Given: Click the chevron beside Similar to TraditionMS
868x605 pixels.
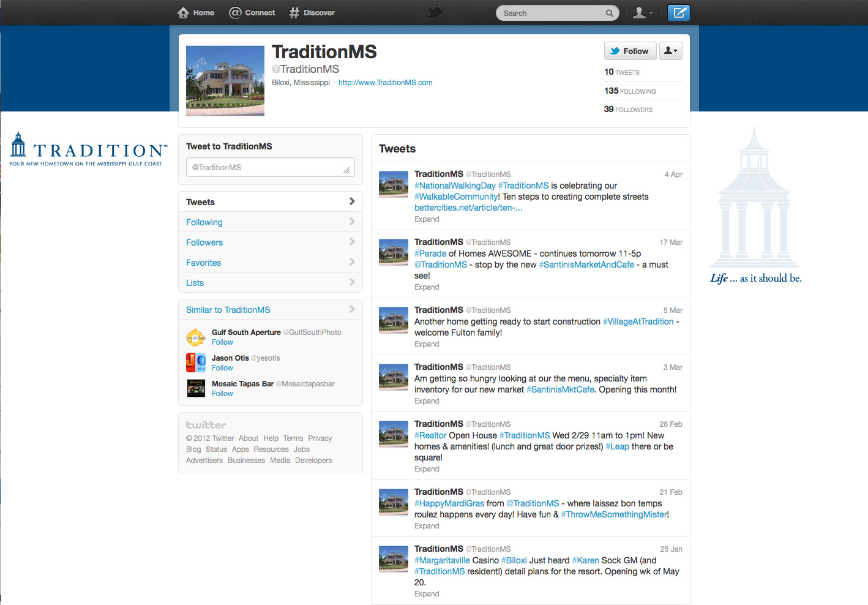Looking at the screenshot, I should (352, 309).
